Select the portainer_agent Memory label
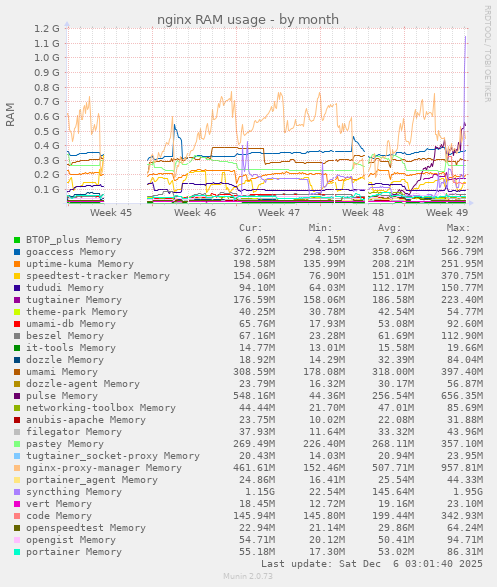497x587 pixels. (x=92, y=480)
